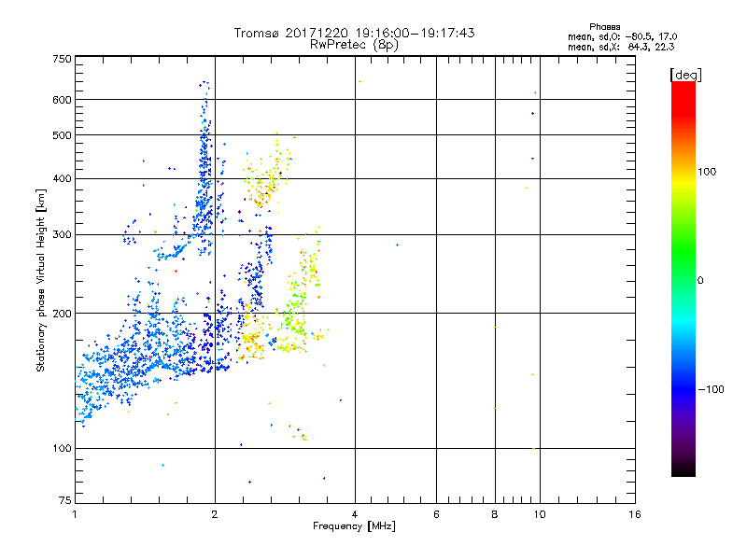747x560 pixels.
Task: Click the y-axis tick label '300'
Action: click(63, 235)
